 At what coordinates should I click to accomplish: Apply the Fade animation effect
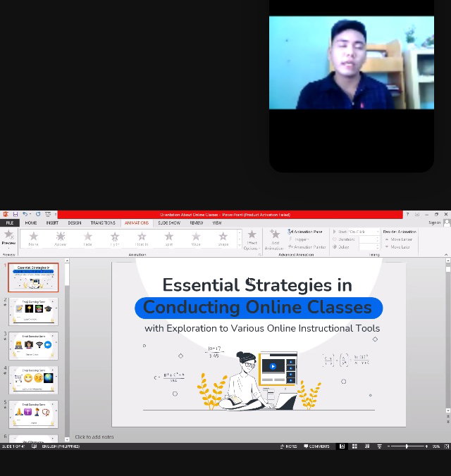pos(87,239)
